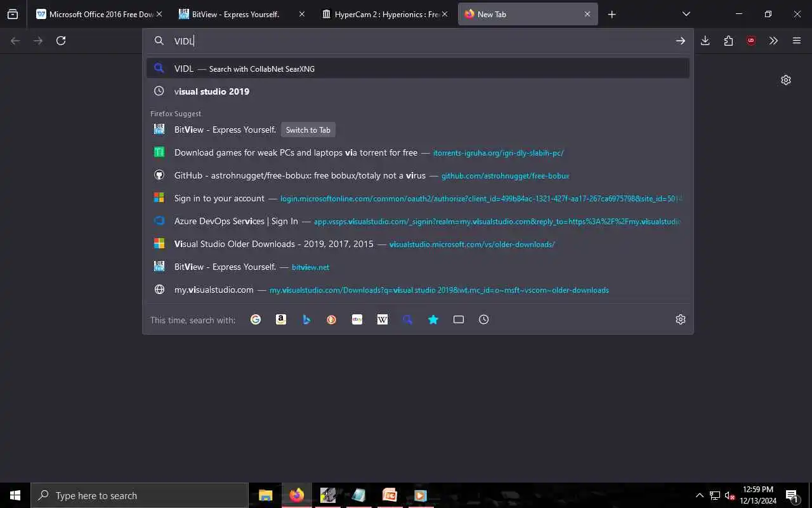The image size is (812, 508).
Task: Open Azure DevOps Services Sign In suggestion
Action: pyautogui.click(x=418, y=221)
